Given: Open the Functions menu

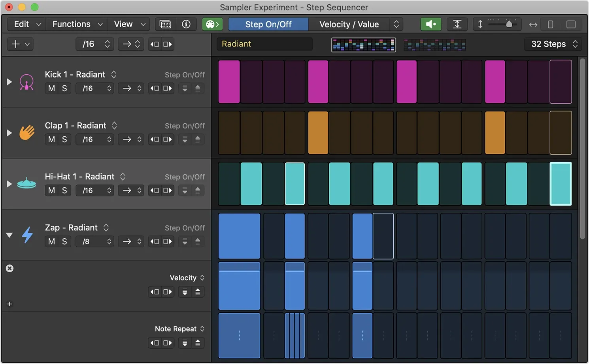Looking at the screenshot, I should 77,24.
